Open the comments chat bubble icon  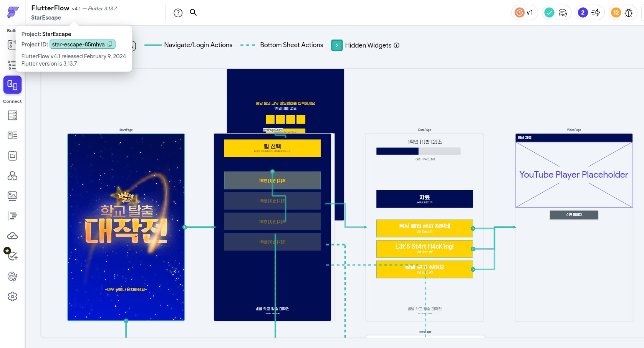pyautogui.click(x=563, y=13)
